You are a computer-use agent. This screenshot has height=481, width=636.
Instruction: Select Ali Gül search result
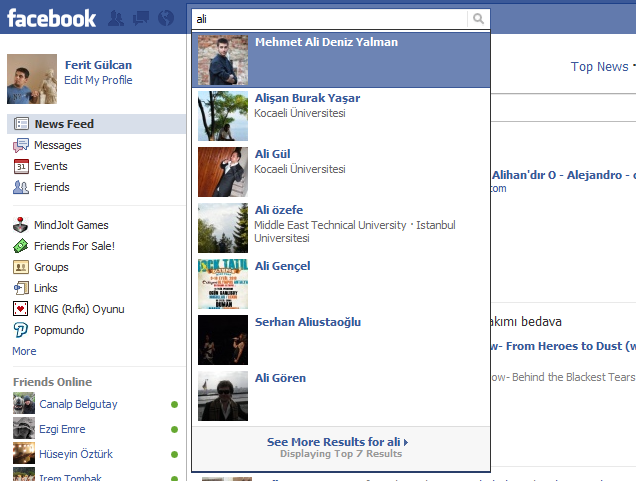[x=341, y=172]
